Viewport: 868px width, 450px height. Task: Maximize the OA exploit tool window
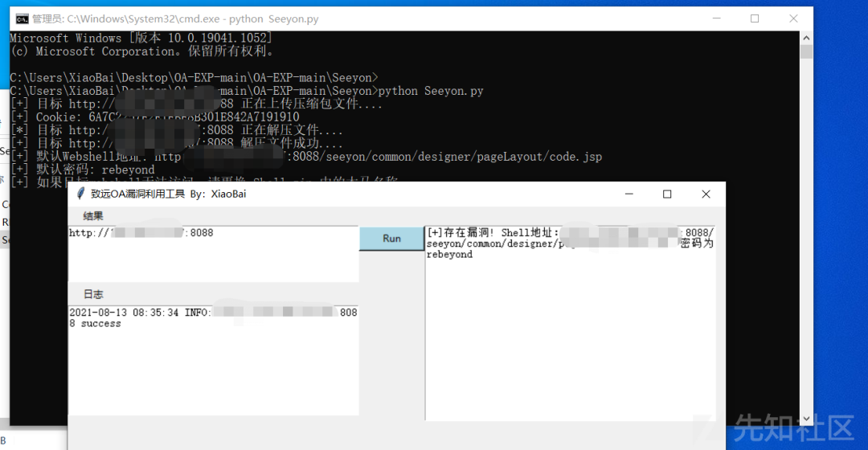[x=667, y=194]
